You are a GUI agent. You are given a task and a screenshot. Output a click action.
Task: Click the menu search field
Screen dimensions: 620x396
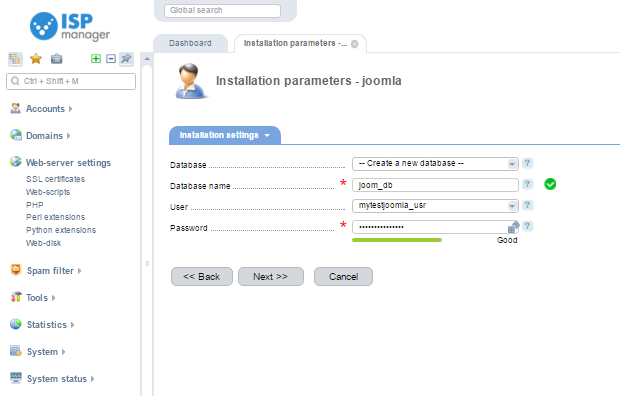(x=71, y=81)
